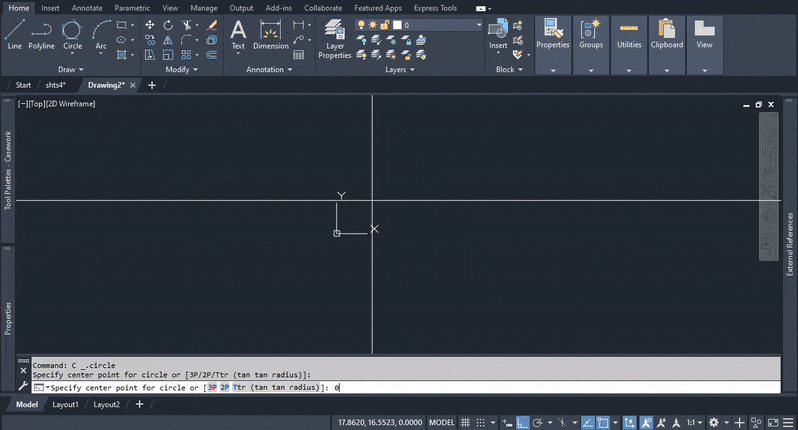
Task: Activate the Hatch tool icon
Action: pyautogui.click(x=121, y=54)
